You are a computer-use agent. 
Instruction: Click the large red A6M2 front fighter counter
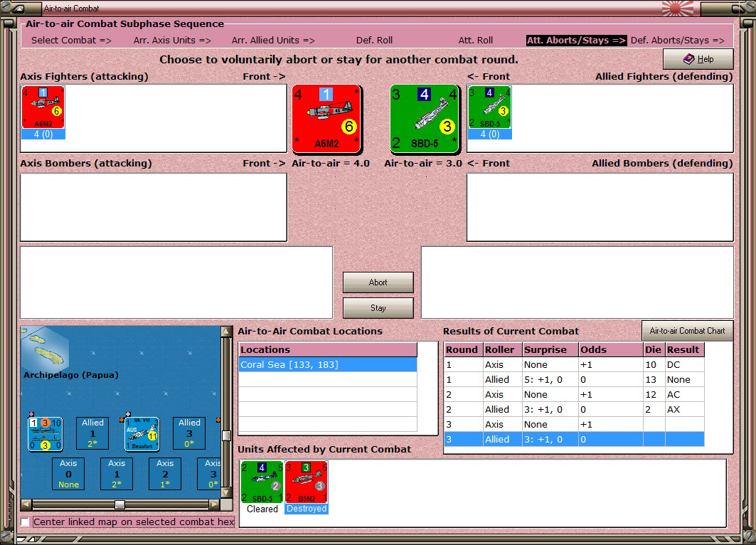coord(327,119)
